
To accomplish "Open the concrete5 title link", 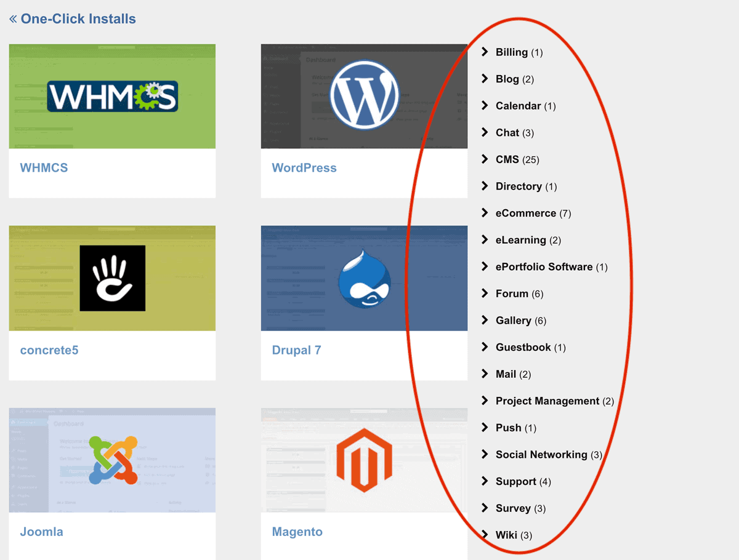I will (x=49, y=350).
